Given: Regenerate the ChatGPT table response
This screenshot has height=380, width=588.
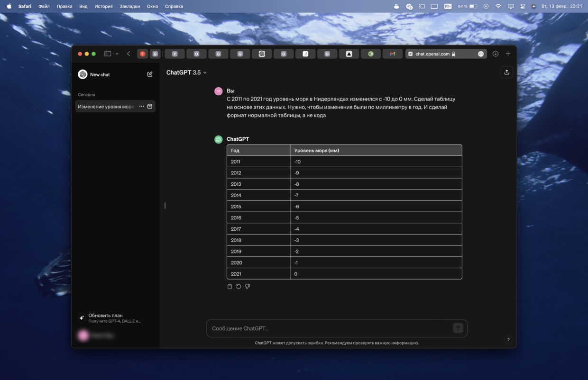Looking at the screenshot, I should (x=239, y=287).
